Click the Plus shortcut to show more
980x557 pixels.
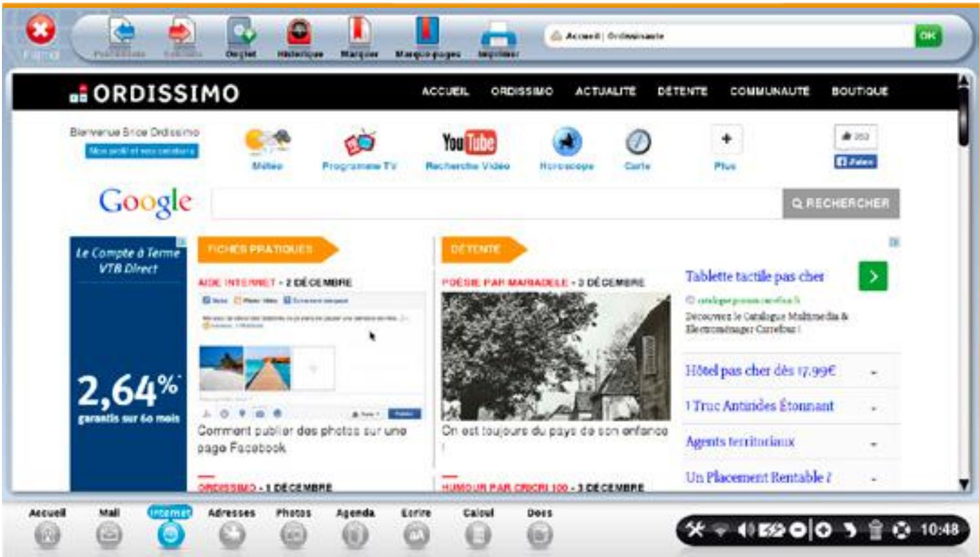point(726,148)
